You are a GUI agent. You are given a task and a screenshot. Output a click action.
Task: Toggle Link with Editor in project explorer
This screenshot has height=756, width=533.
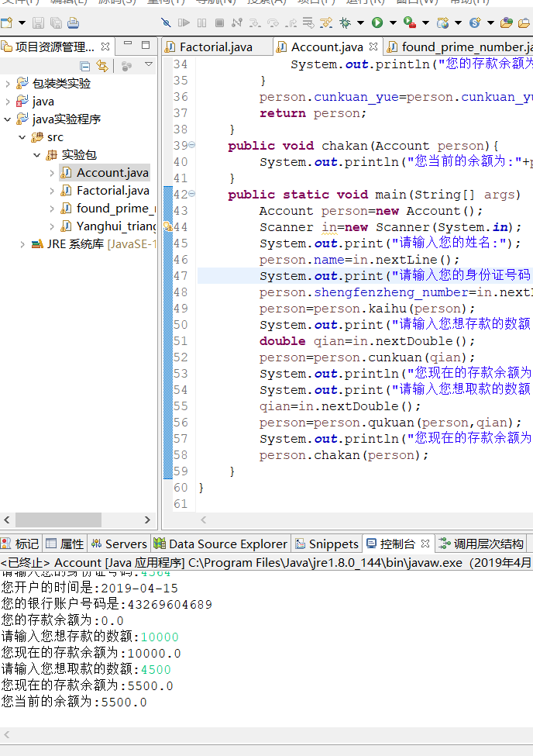[102, 66]
